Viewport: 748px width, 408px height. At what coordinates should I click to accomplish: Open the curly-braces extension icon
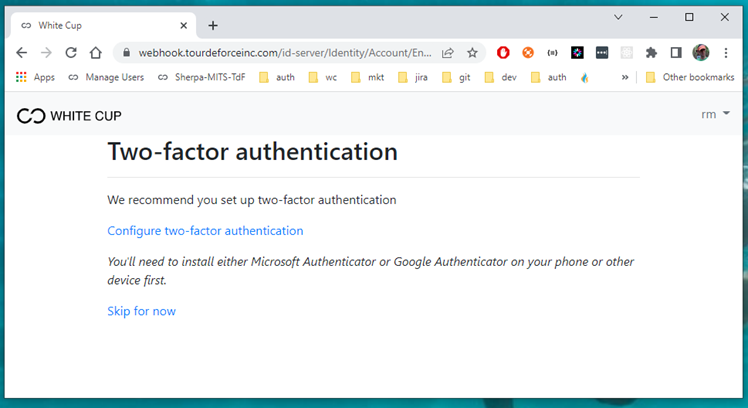tap(552, 52)
